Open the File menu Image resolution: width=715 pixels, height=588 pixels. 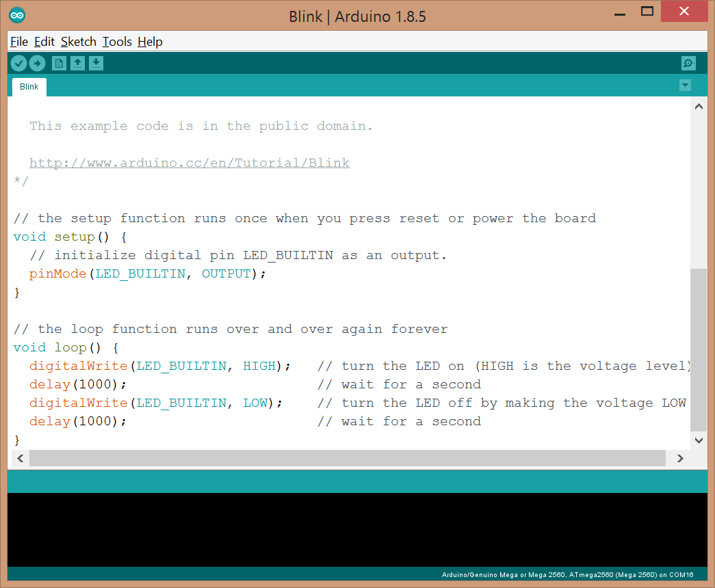click(x=19, y=42)
